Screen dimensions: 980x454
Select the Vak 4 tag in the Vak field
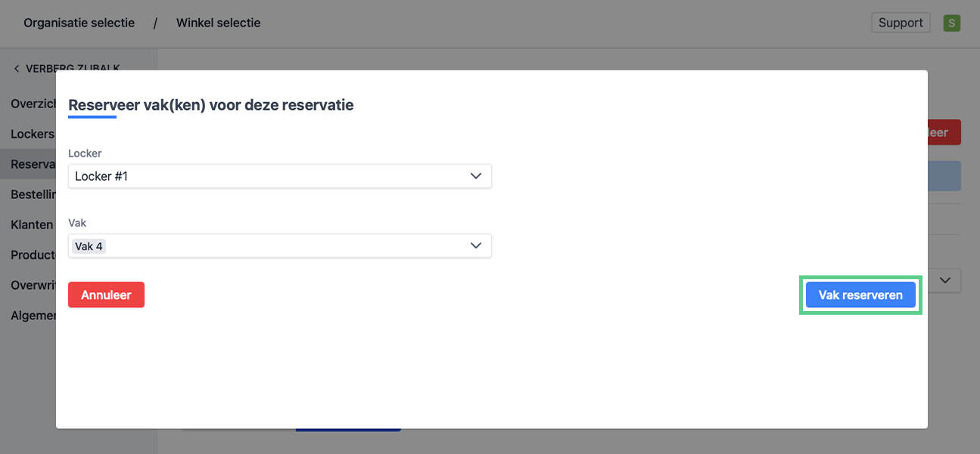point(89,246)
